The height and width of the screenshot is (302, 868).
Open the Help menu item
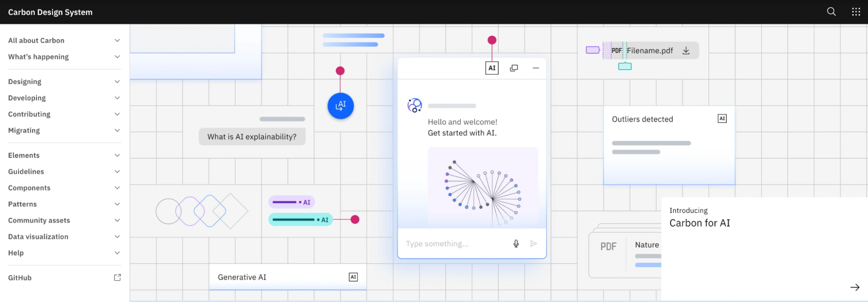pyautogui.click(x=64, y=253)
